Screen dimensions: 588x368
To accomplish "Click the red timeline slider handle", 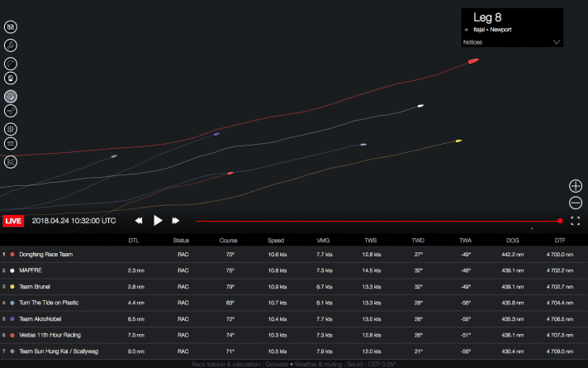I will click(x=561, y=221).
